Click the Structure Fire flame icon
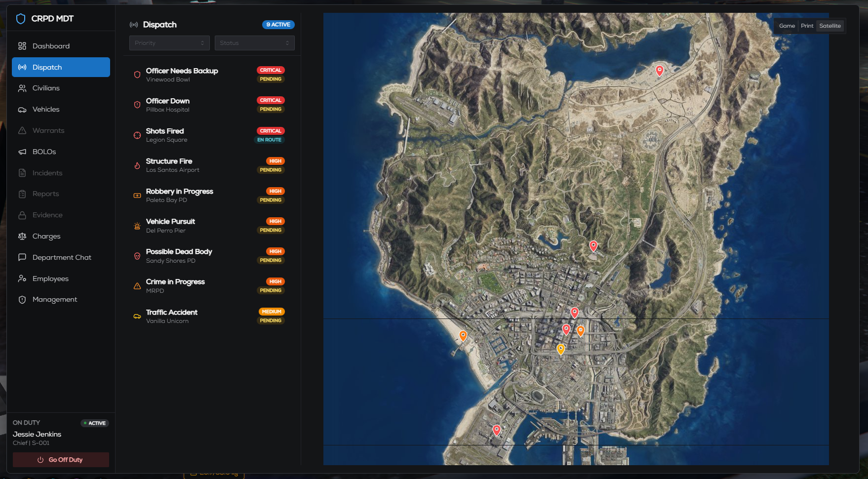The width and height of the screenshot is (868, 479). 137,165
